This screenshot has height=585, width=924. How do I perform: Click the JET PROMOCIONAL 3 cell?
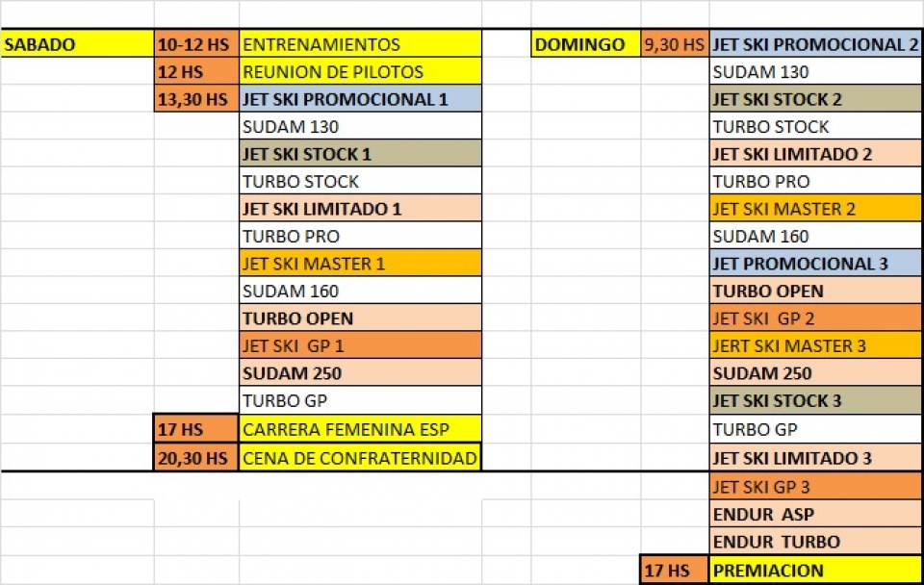(x=816, y=264)
